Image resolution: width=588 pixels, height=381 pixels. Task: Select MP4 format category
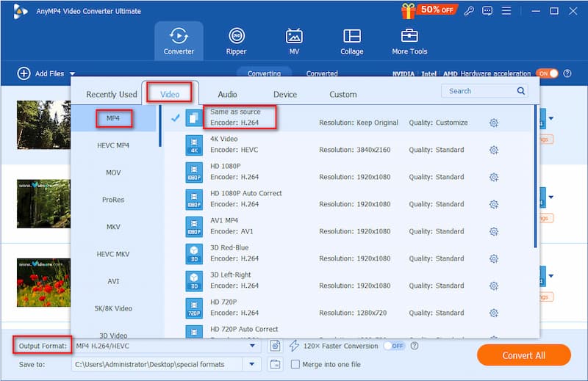(x=113, y=118)
